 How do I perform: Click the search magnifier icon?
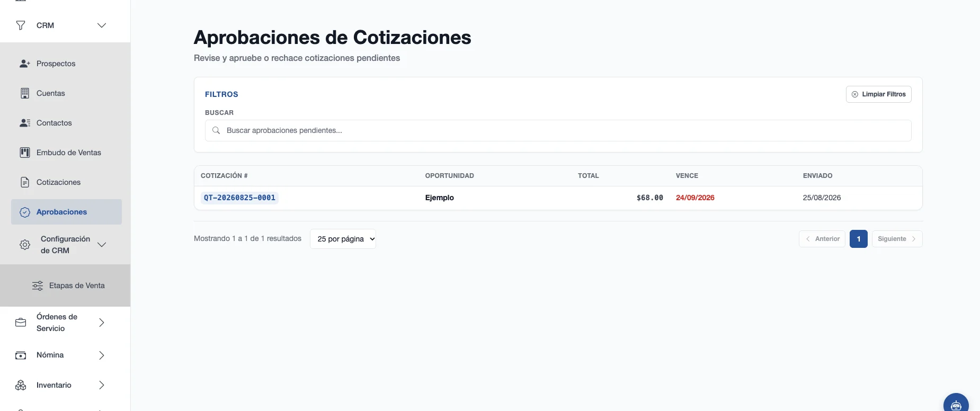click(216, 130)
